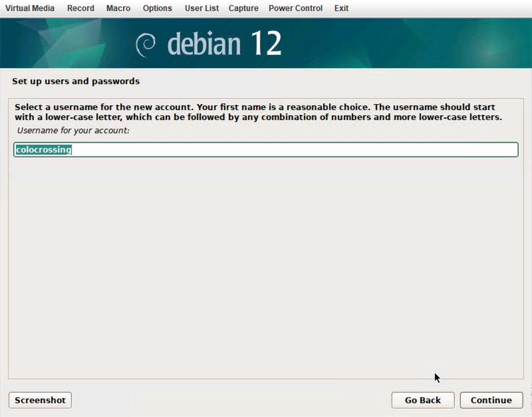Click the installer Screenshot button
This screenshot has height=417, width=532.
pos(40,400)
